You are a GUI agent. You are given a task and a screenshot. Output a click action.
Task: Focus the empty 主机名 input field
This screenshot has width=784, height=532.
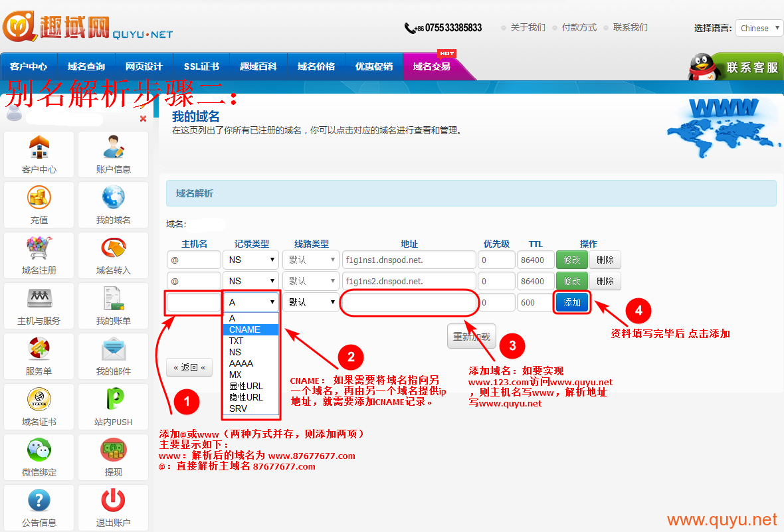(194, 302)
